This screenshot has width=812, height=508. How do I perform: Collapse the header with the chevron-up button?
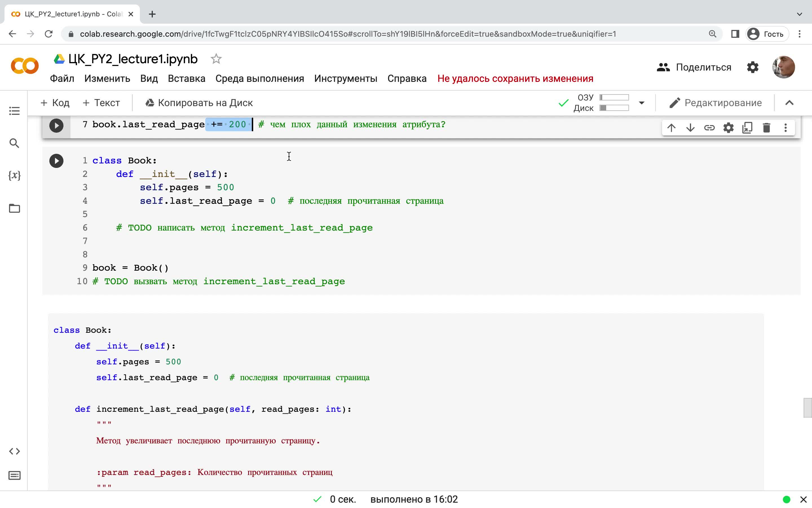click(x=789, y=103)
